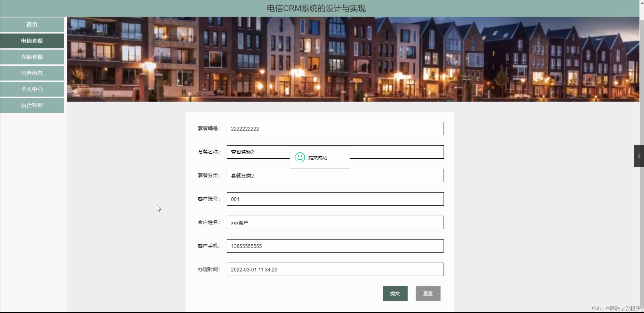Open 后台管理 from the sidebar
644x313 pixels.
pos(32,105)
